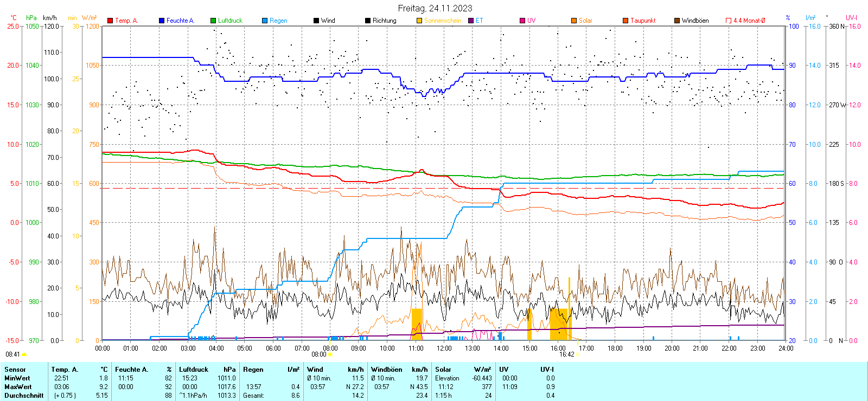The width and height of the screenshot is (868, 401).
Task: Click the magenta UV legend square
Action: click(522, 21)
